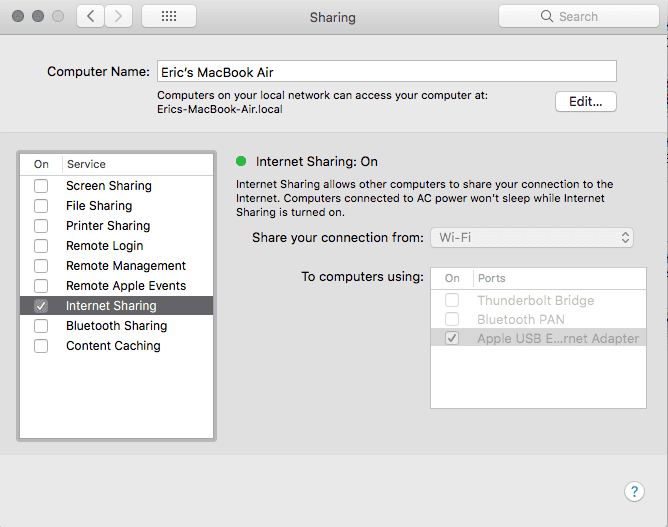Check the Bluetooth PAN port box
Viewport: 668px width, 527px height.
pos(452,319)
